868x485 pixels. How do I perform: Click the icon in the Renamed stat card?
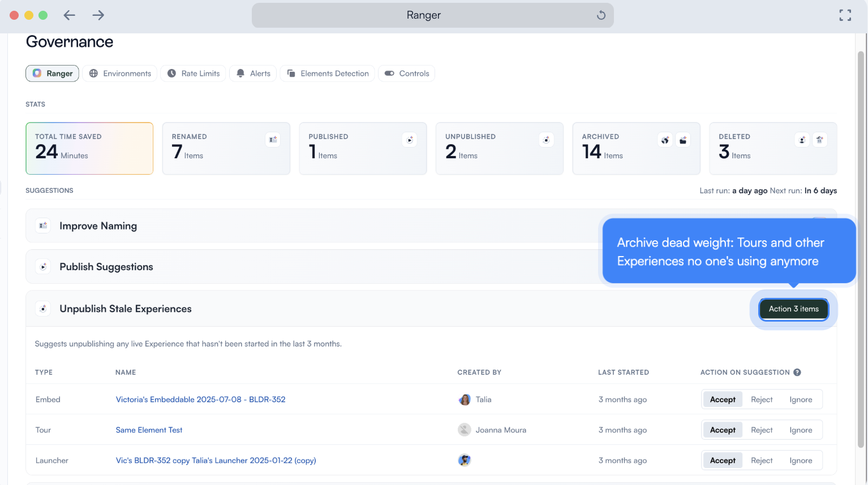273,140
